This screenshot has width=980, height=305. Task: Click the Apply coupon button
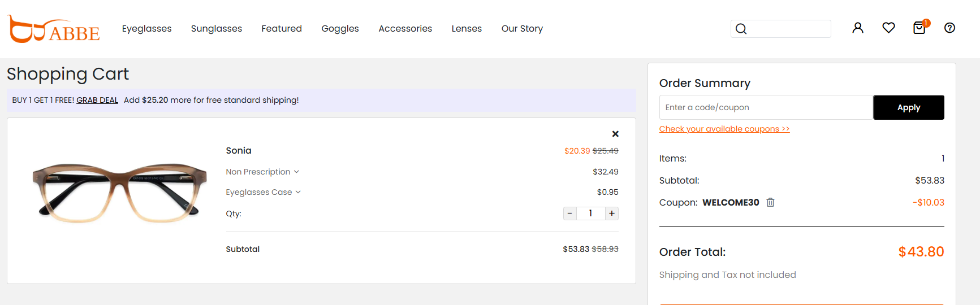tap(909, 107)
